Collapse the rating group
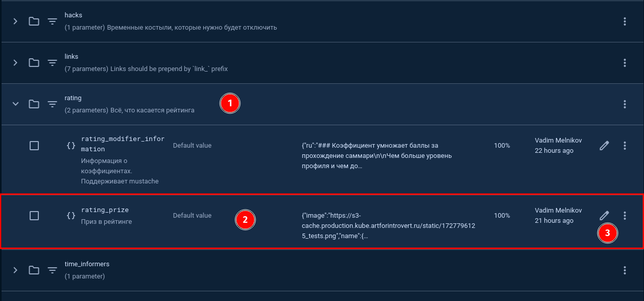The width and height of the screenshot is (644, 301). click(15, 104)
